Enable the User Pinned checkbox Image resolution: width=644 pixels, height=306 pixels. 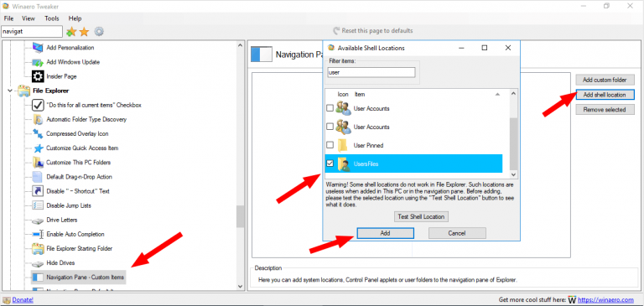pyautogui.click(x=330, y=145)
